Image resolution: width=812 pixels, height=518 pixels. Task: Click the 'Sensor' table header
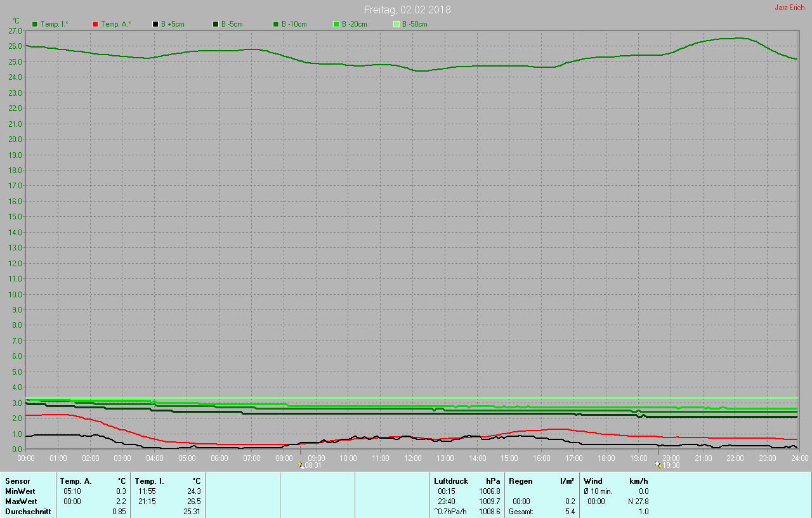(x=17, y=481)
